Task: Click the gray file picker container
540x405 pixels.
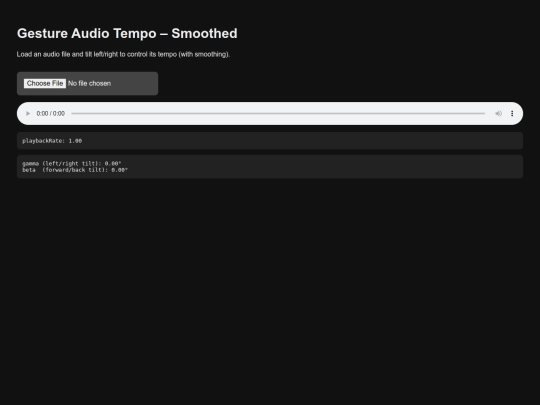Action: pyautogui.click(x=87, y=83)
